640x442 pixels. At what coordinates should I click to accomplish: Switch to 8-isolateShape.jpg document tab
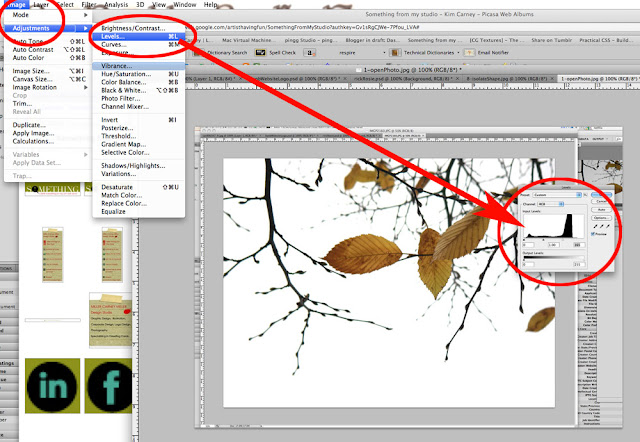pyautogui.click(x=507, y=78)
